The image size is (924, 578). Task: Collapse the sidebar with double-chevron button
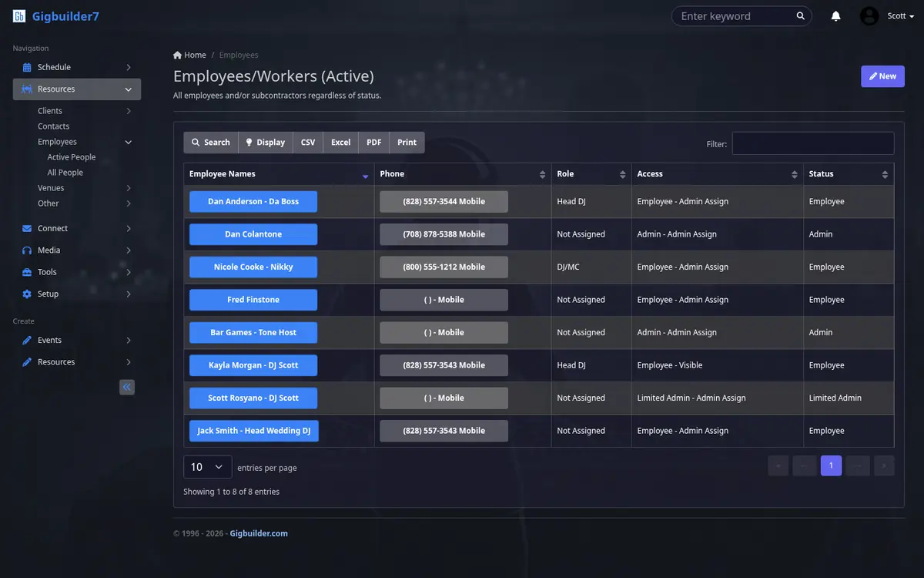coord(127,387)
